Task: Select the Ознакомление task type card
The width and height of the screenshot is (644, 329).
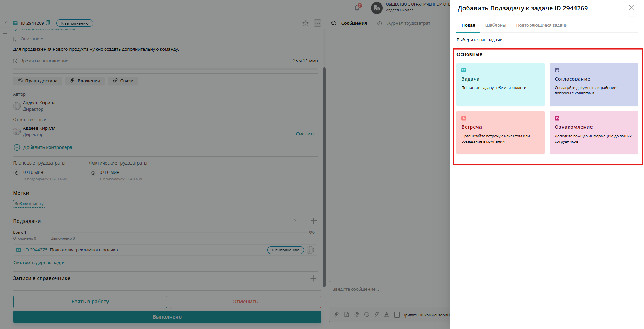Action: pyautogui.click(x=594, y=133)
